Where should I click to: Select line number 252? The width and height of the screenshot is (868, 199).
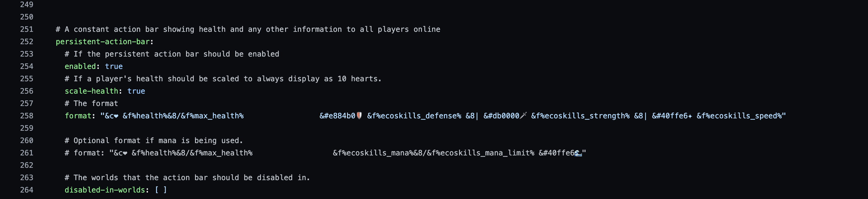click(27, 42)
